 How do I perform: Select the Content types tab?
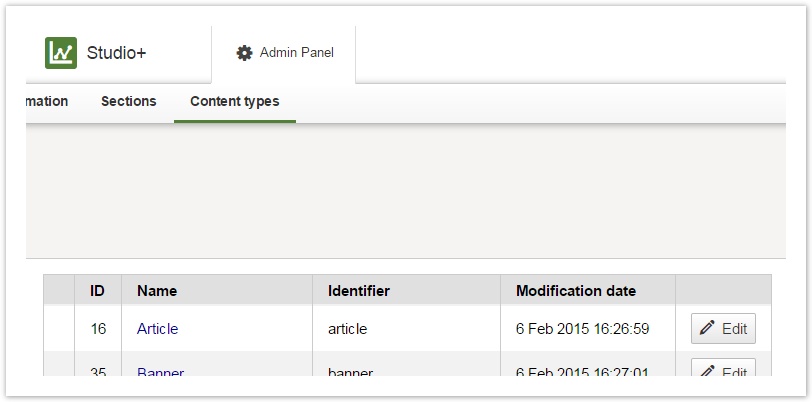pyautogui.click(x=234, y=102)
